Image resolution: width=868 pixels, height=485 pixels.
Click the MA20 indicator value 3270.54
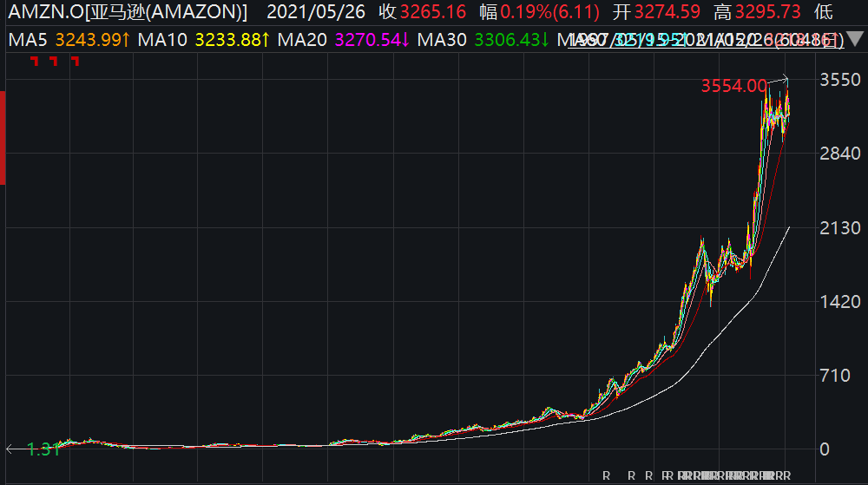pyautogui.click(x=368, y=40)
